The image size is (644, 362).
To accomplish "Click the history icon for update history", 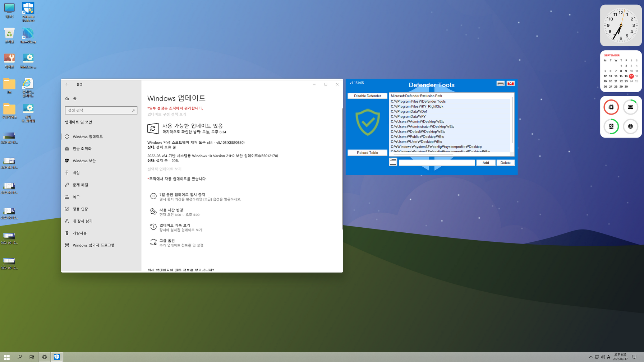I will (x=153, y=227).
